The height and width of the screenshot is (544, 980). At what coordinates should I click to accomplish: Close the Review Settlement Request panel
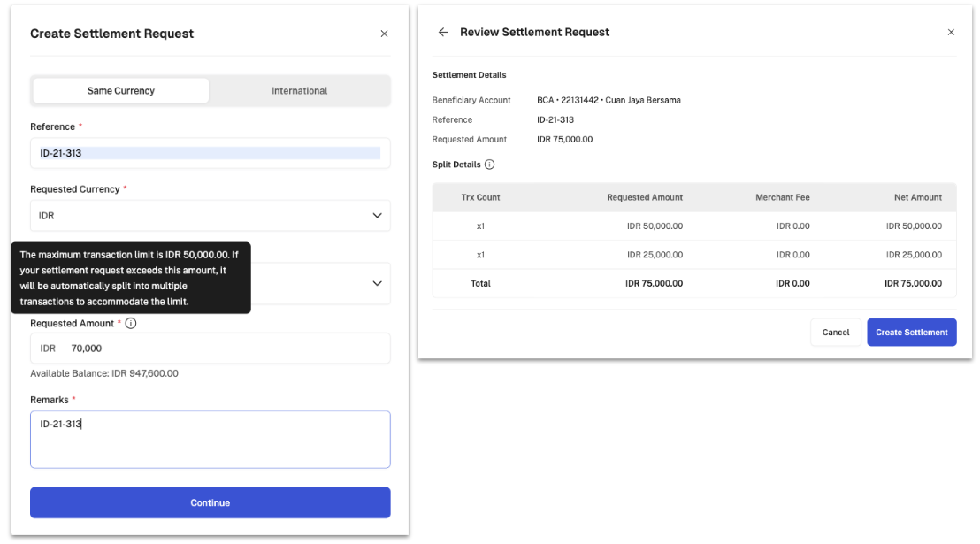click(951, 33)
